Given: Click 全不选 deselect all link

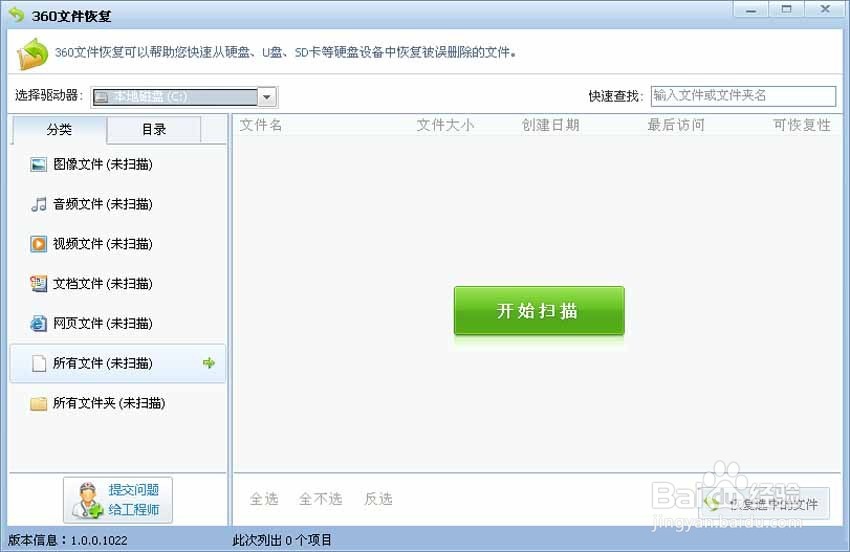Looking at the screenshot, I should (320, 499).
